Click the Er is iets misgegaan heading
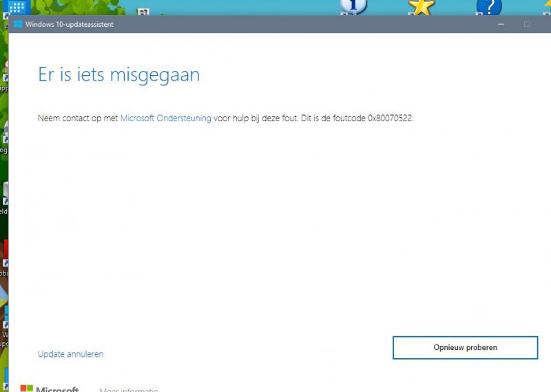Screen dimensions: 551x392 coord(118,74)
